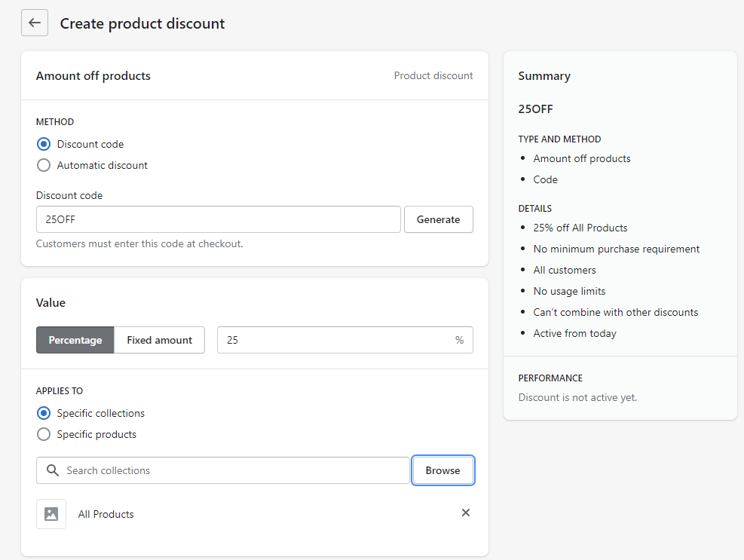Remove All Products collection with X
The height and width of the screenshot is (560, 744).
[x=465, y=513]
